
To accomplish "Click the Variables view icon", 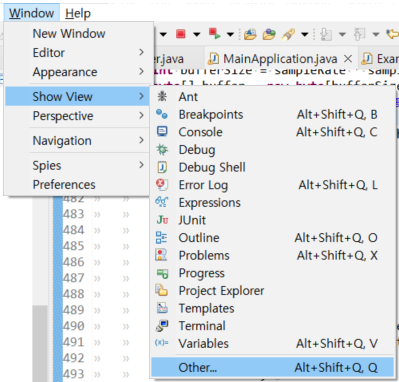I will coord(162,343).
